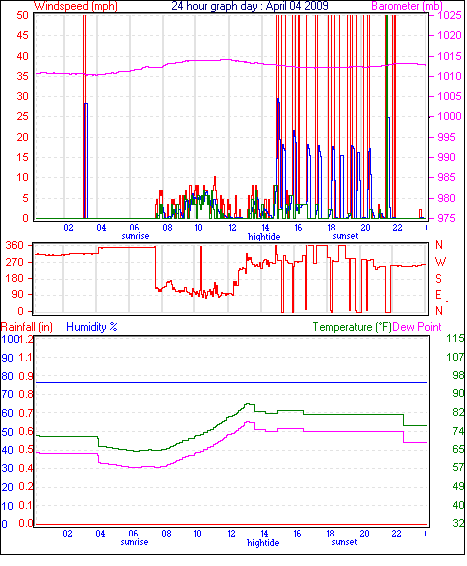Click the Dew Point legend label
The height and width of the screenshot is (566, 467).
[x=417, y=327]
